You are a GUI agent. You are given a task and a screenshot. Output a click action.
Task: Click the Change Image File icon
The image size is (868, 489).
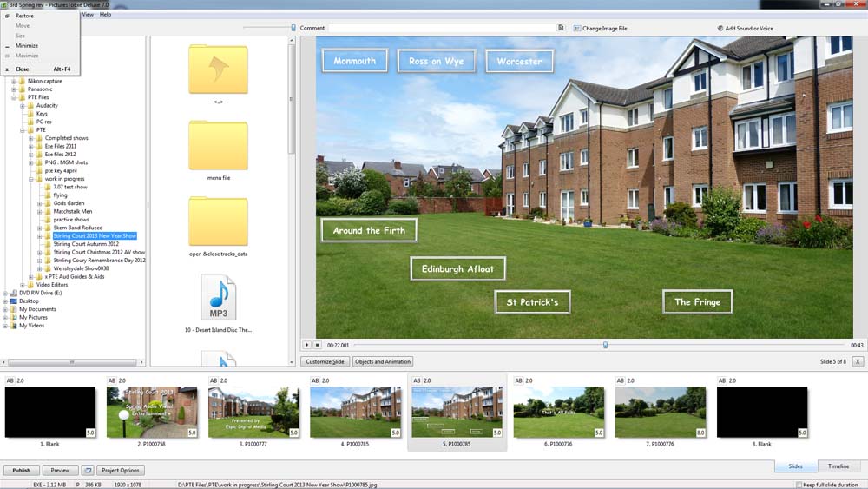point(577,29)
